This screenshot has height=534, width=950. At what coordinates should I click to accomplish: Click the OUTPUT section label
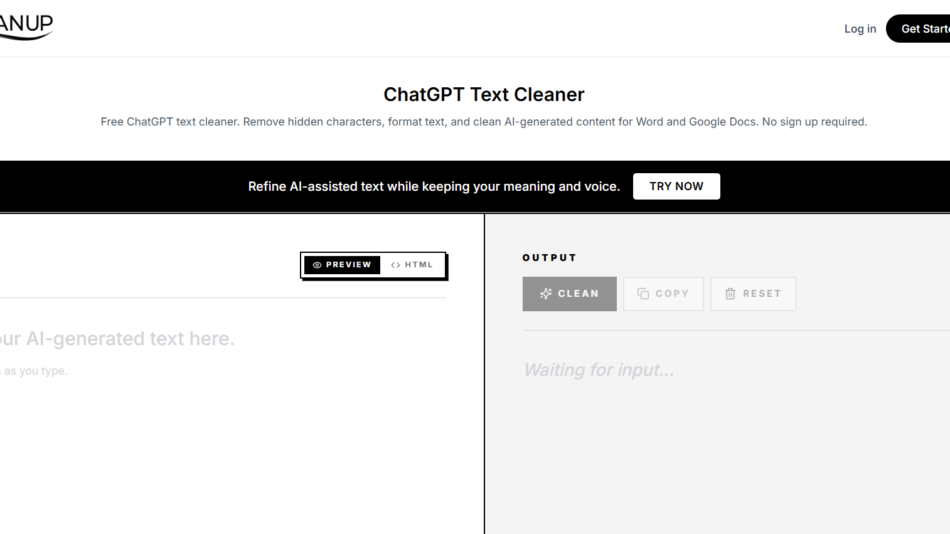[550, 258]
